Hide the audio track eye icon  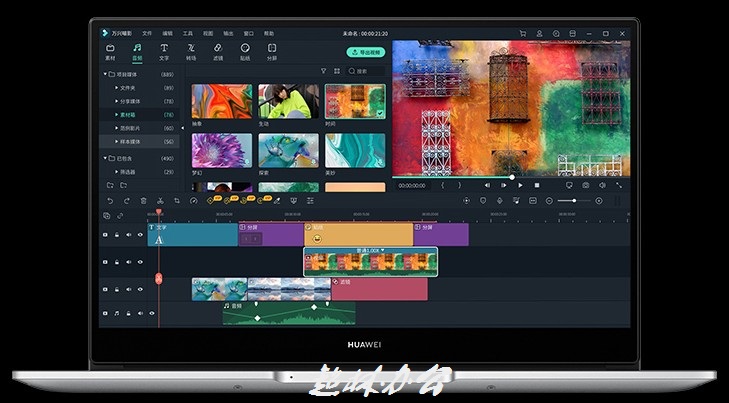point(152,313)
